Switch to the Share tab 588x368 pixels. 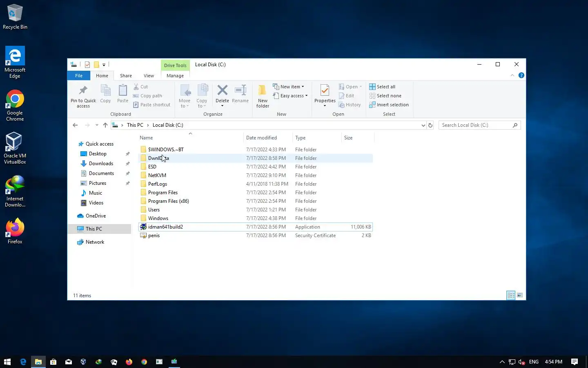click(x=126, y=76)
